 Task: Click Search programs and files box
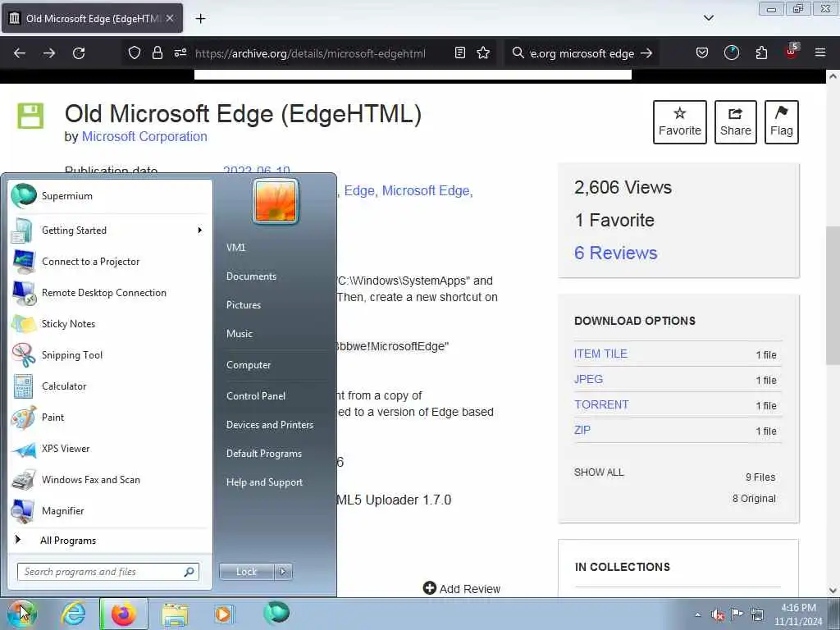[107, 572]
